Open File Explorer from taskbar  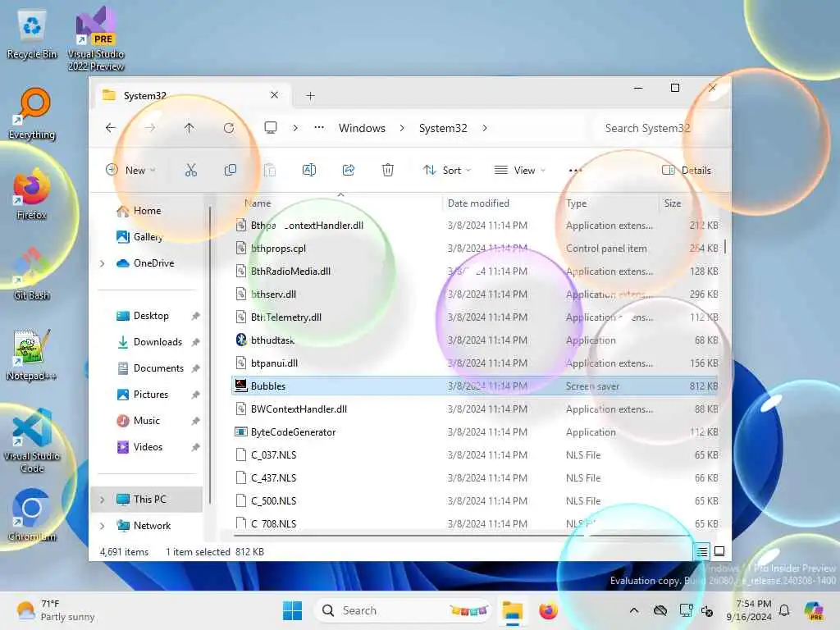point(512,610)
